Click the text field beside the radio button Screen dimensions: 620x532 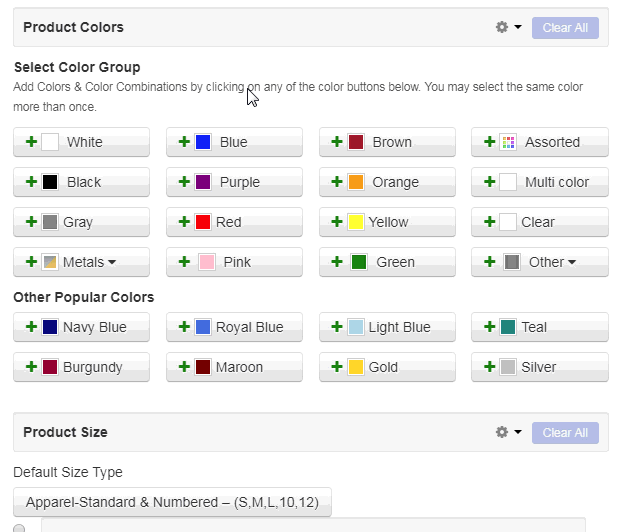pyautogui.click(x=313, y=525)
